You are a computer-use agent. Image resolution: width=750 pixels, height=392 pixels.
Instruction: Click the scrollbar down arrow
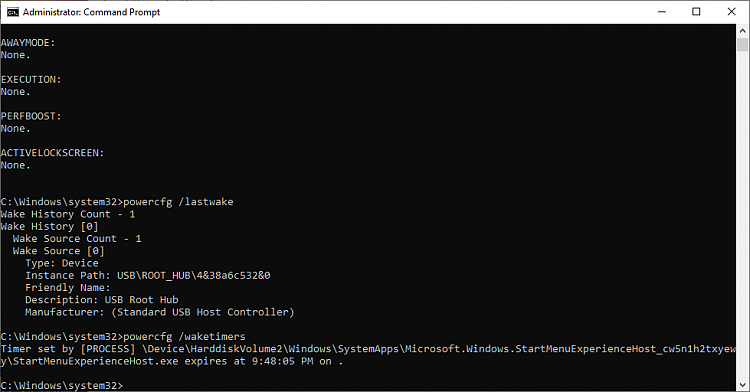(x=742, y=384)
